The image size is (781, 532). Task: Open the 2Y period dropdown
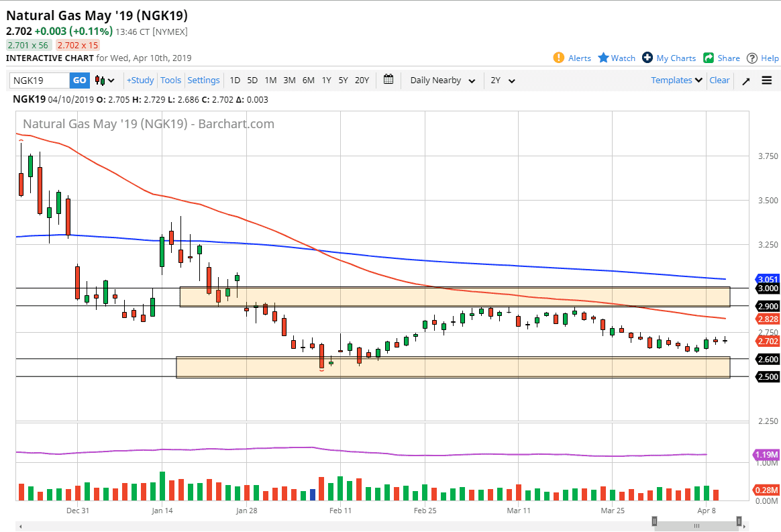502,81
